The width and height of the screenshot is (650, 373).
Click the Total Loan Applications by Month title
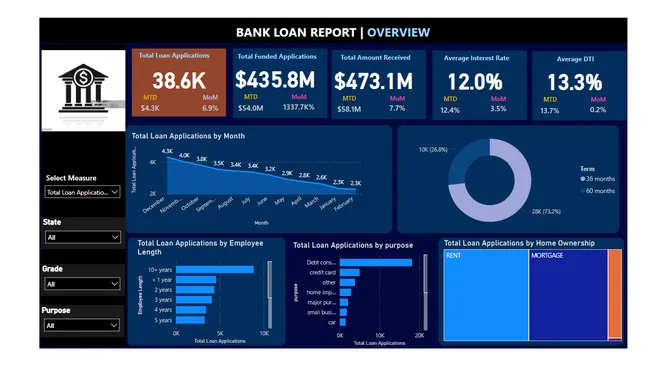(188, 136)
